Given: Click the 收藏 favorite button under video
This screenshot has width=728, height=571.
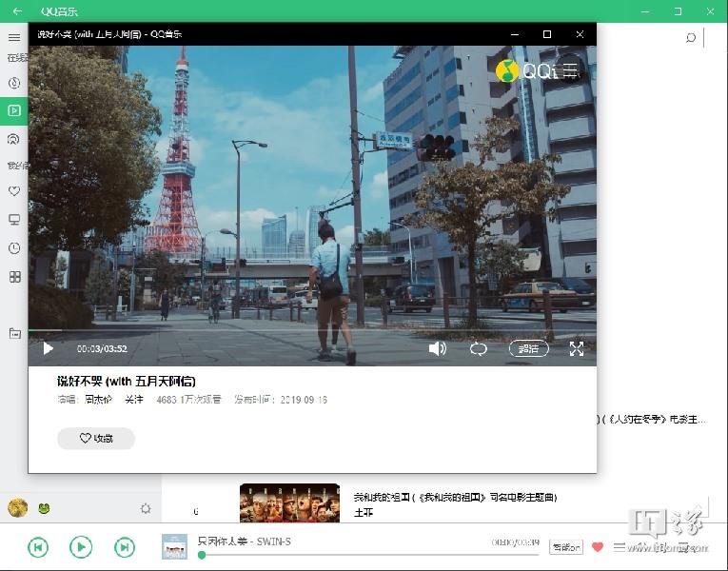Looking at the screenshot, I should (96, 438).
